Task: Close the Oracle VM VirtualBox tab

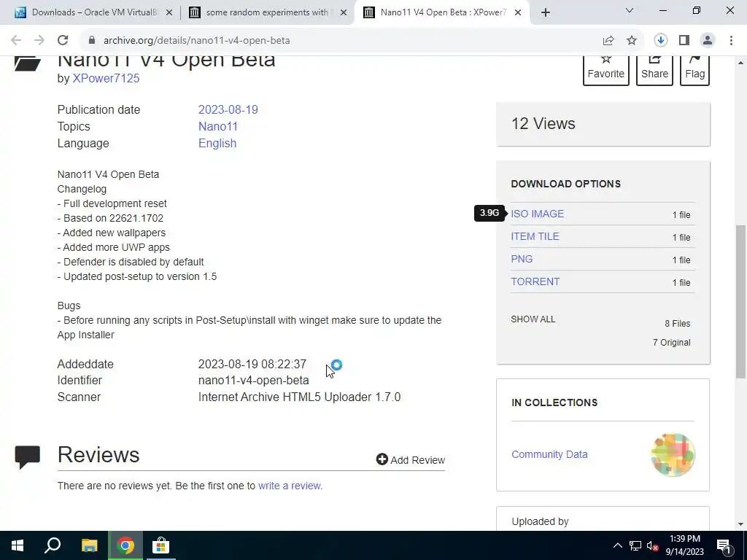Action: click(x=169, y=12)
